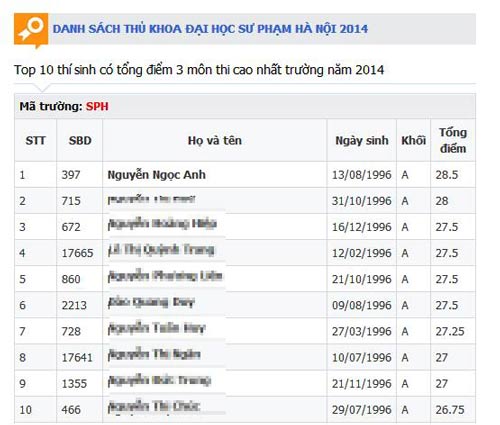Image resolution: width=500 pixels, height=425 pixels.
Task: Click candidate number 1355
Action: click(x=74, y=383)
